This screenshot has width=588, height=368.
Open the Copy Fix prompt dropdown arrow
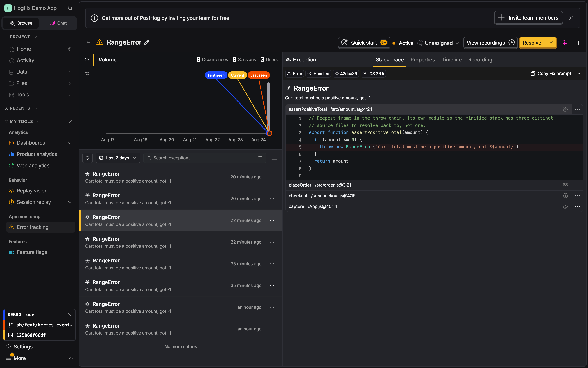pos(579,73)
